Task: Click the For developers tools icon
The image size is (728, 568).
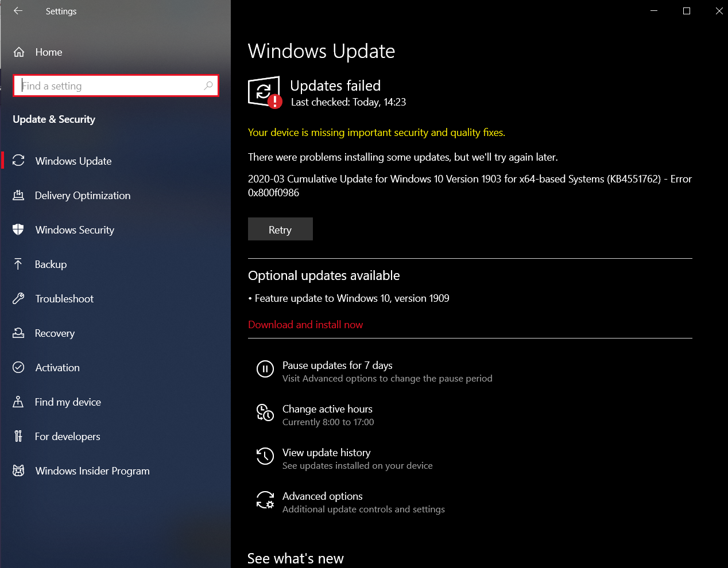Action: click(18, 436)
